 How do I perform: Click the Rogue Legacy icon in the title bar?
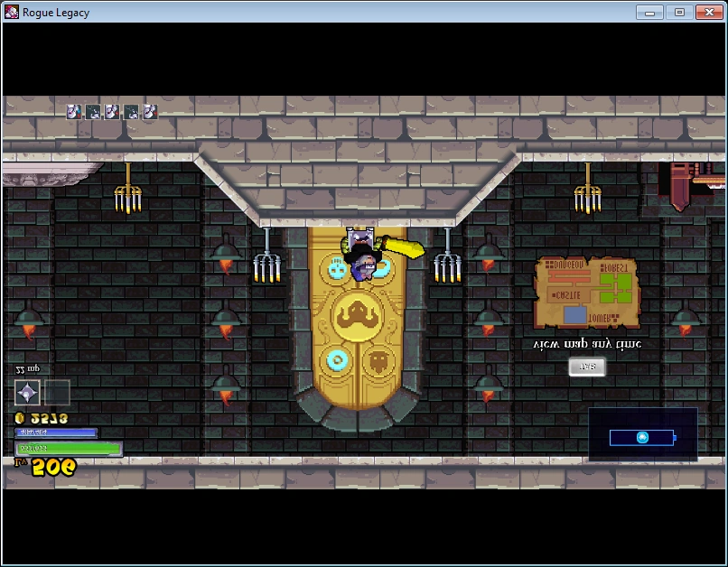12,12
